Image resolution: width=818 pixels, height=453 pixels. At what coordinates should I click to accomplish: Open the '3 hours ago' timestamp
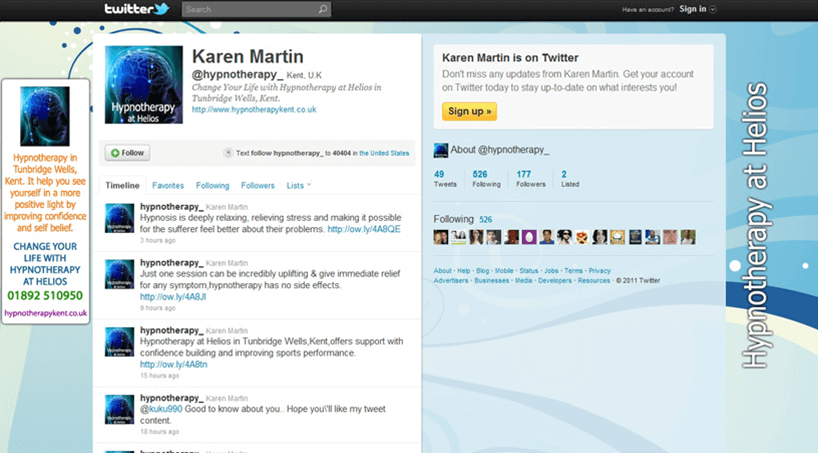(158, 241)
